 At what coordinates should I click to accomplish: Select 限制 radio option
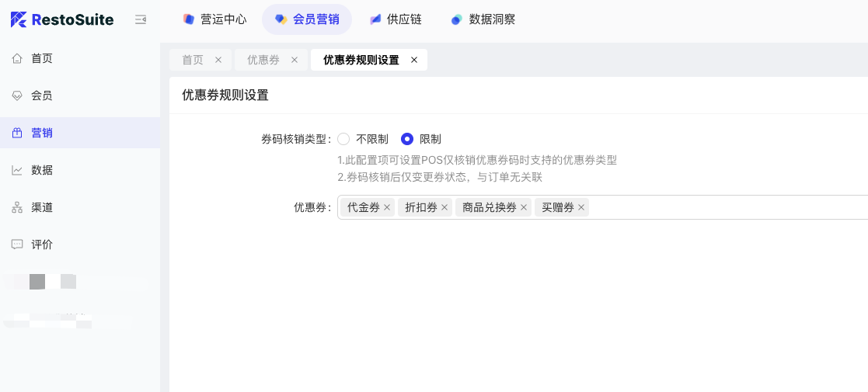click(x=406, y=139)
